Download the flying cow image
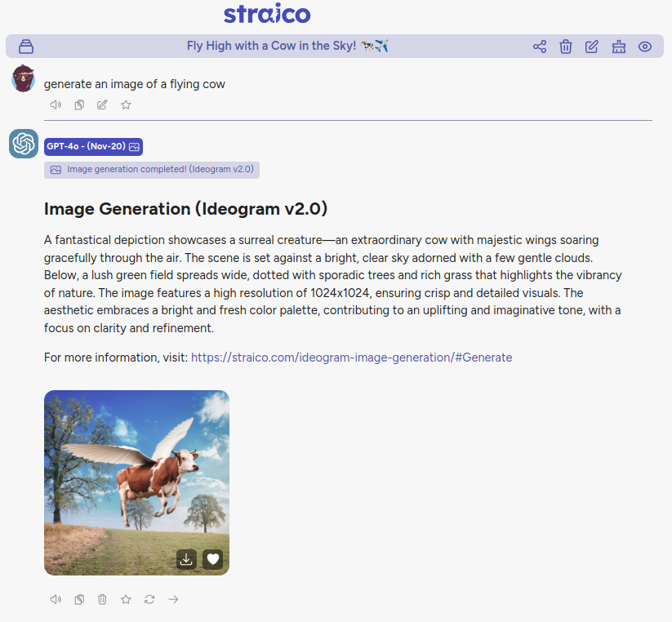This screenshot has width=672, height=622. click(186, 559)
